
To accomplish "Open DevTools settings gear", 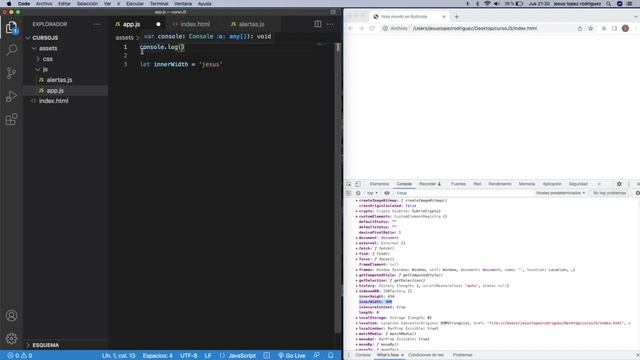I will [619, 184].
